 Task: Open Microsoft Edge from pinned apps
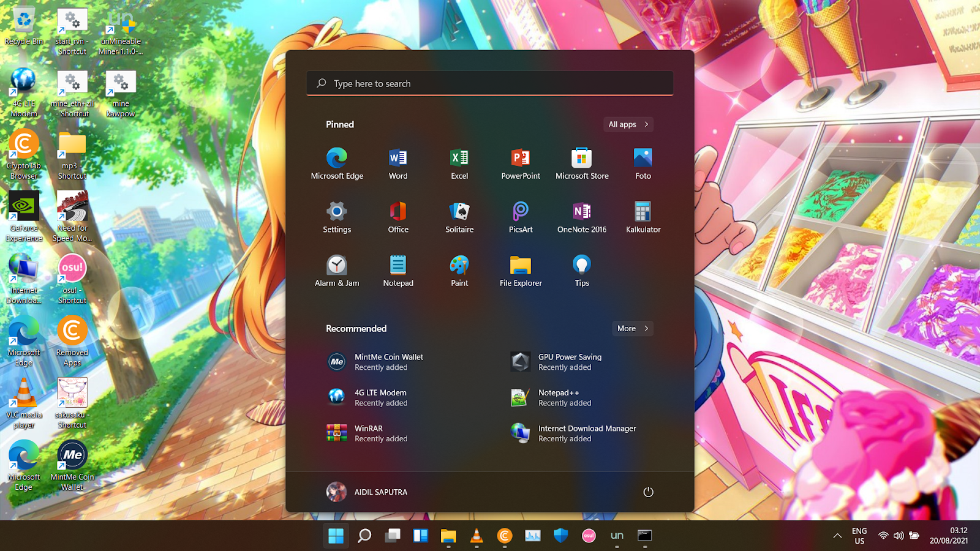(337, 163)
